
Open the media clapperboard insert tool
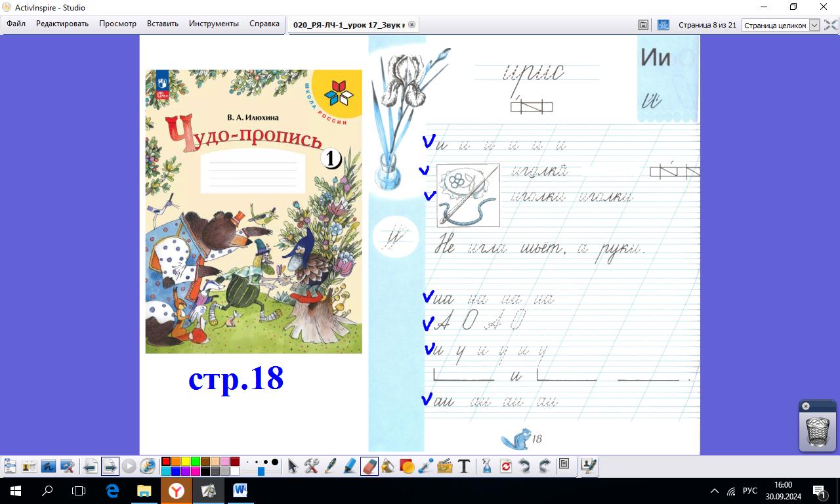(x=445, y=467)
